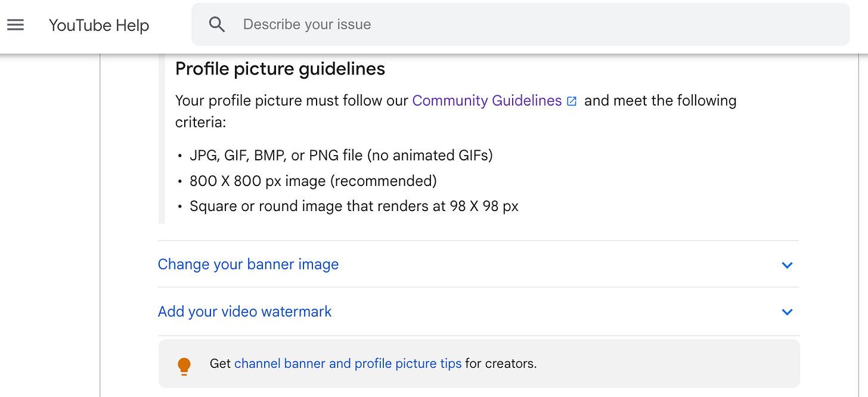The height and width of the screenshot is (397, 868).
Task: Click the "Square or round image" bullet text
Action: [x=354, y=206]
